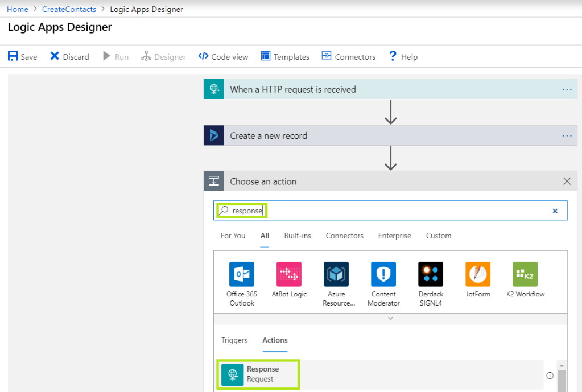Switch to the Triggers tab
This screenshot has height=392, width=582.
point(234,340)
